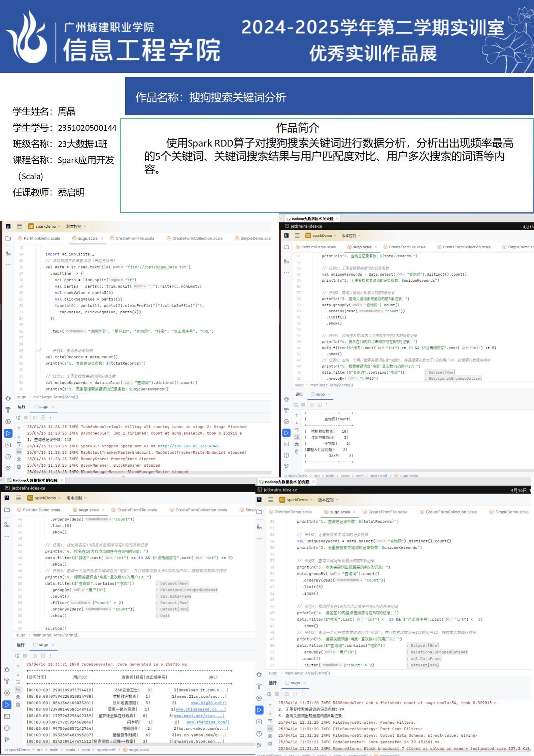The image size is (534, 756).
Task: Click the stop button above the 查询词 count table
Action: [303, 405]
